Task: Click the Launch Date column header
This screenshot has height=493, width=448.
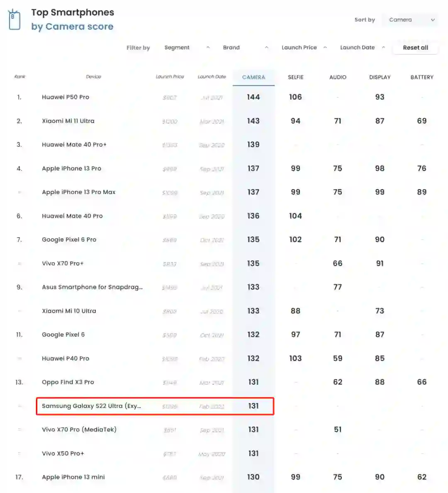Action: coord(212,77)
